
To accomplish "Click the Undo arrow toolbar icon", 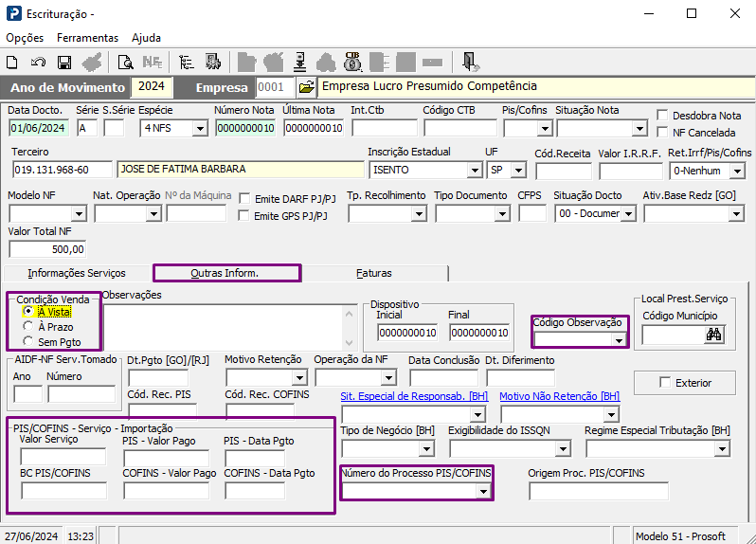I will coord(38,63).
